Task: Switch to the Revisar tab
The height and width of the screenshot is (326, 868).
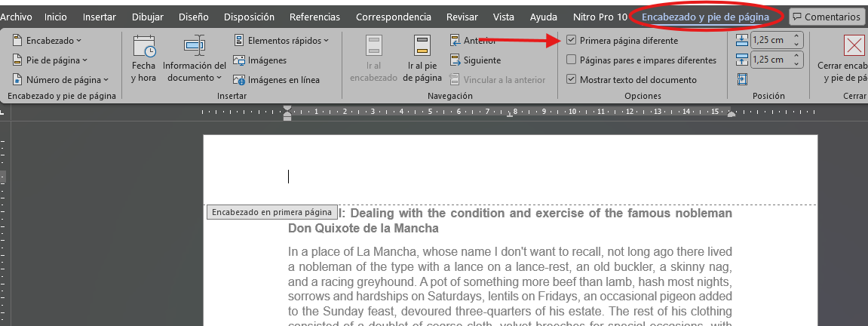Action: 462,17
